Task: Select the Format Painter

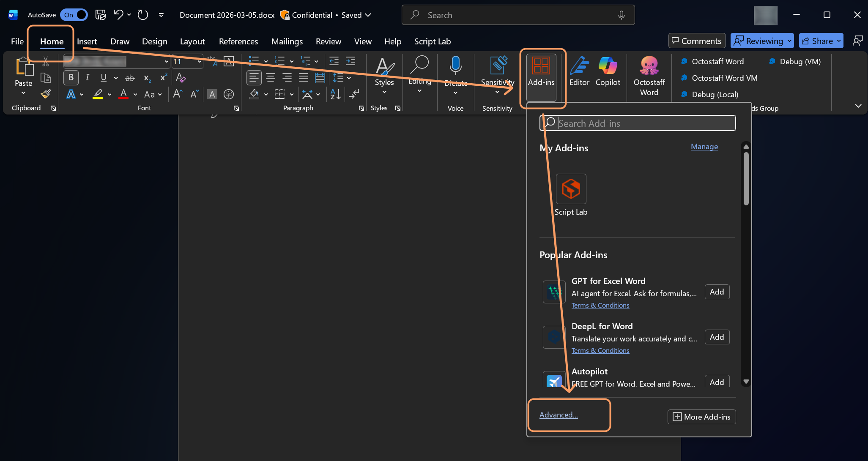Action: (45, 94)
